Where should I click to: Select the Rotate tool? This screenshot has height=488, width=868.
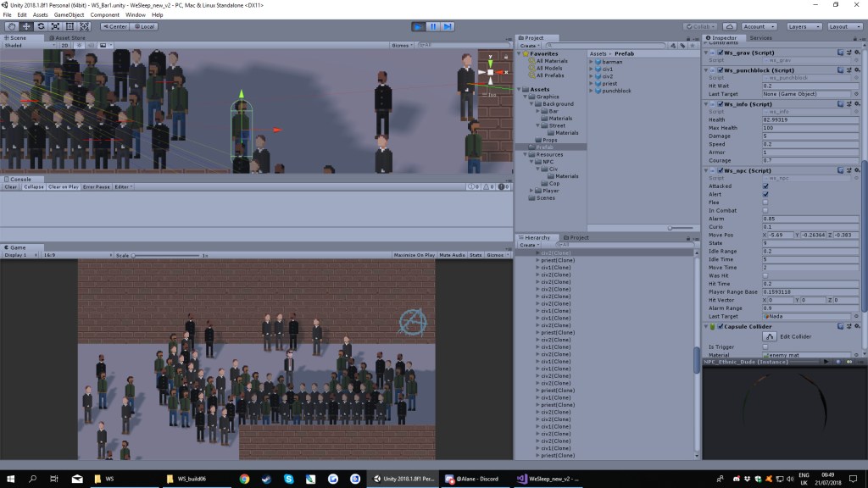pos(40,26)
